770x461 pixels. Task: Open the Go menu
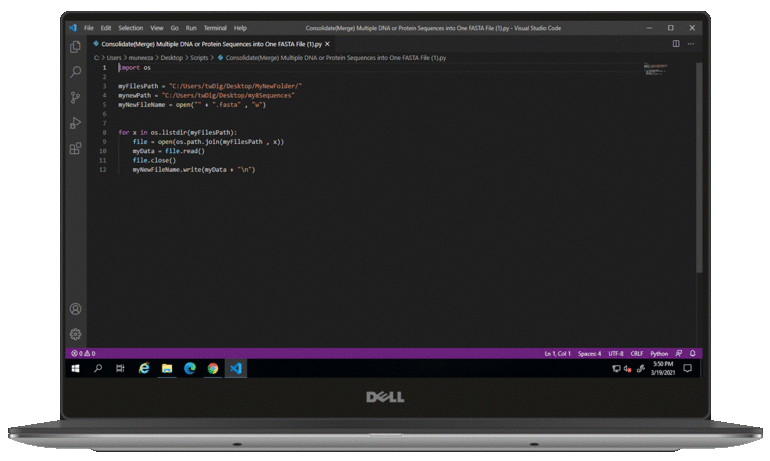click(175, 28)
